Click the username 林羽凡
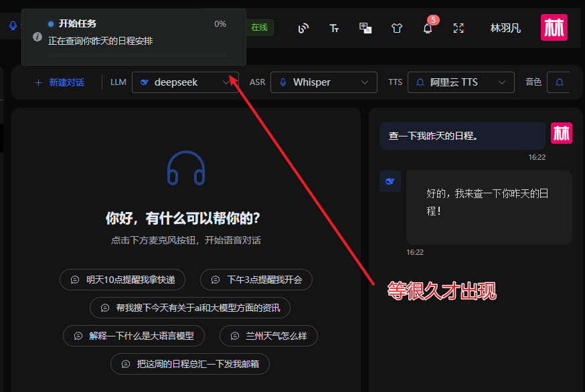 (505, 28)
